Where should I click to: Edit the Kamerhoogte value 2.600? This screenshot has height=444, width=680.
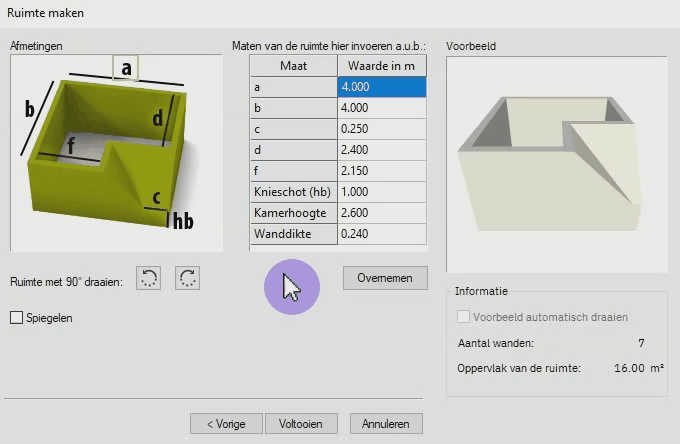382,213
